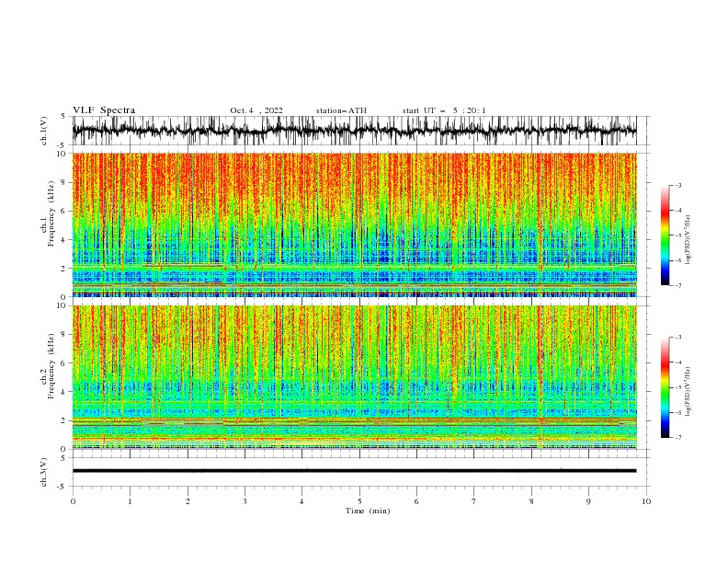Click the "7" tick on the time axis
728x563 pixels.
pos(474,501)
